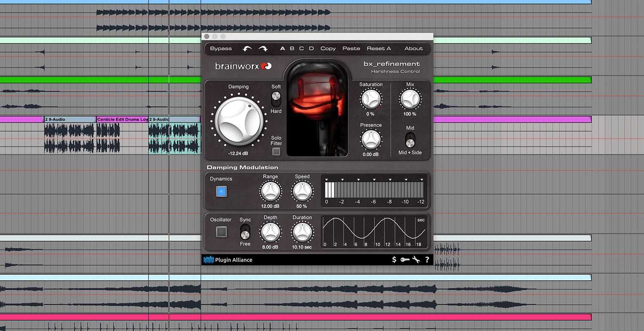Disable the blue Dynamics button
The height and width of the screenshot is (331, 644).
click(222, 191)
